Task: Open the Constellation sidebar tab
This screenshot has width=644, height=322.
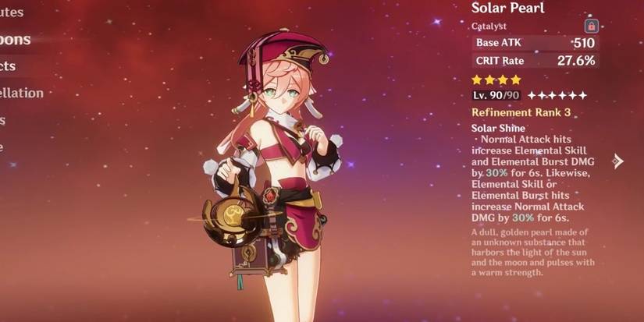Action: [21, 93]
